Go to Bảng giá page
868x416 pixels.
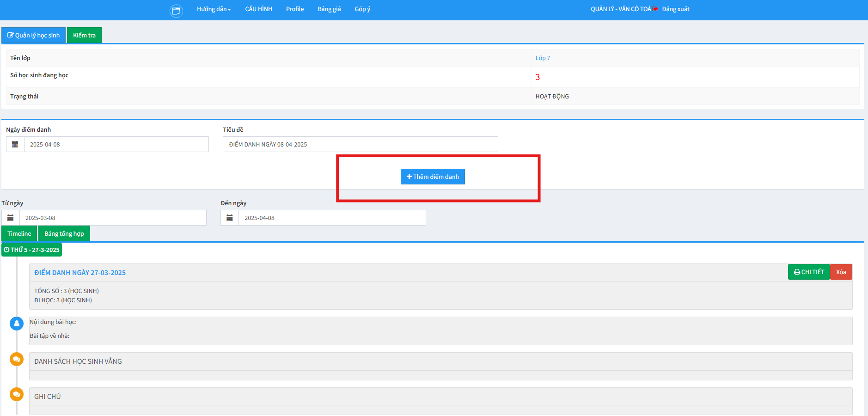[x=329, y=9]
